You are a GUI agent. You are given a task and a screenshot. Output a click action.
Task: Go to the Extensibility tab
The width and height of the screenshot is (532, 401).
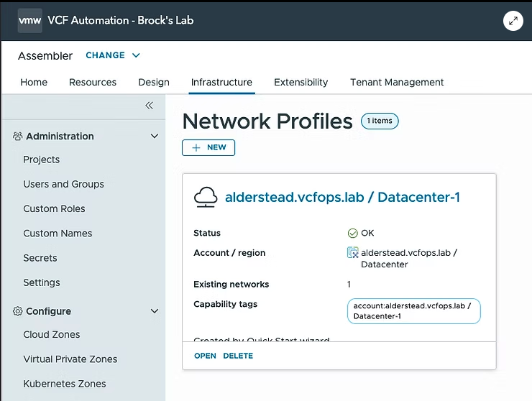click(x=301, y=82)
